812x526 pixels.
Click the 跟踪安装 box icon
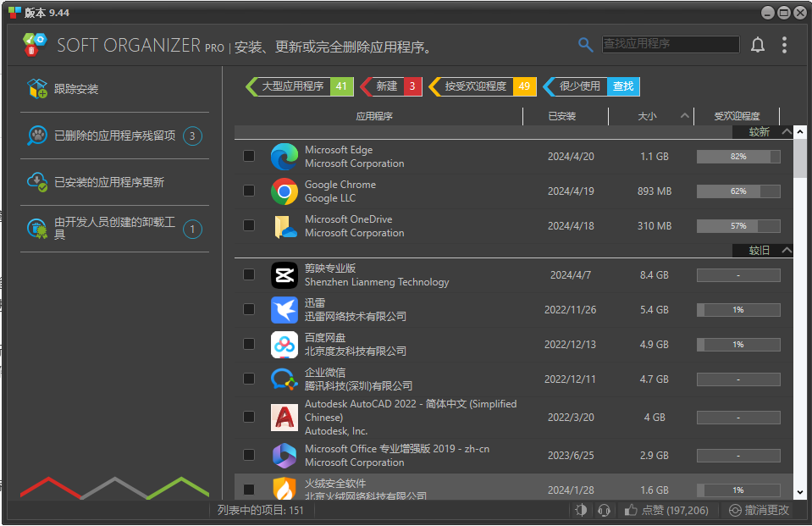coord(37,89)
